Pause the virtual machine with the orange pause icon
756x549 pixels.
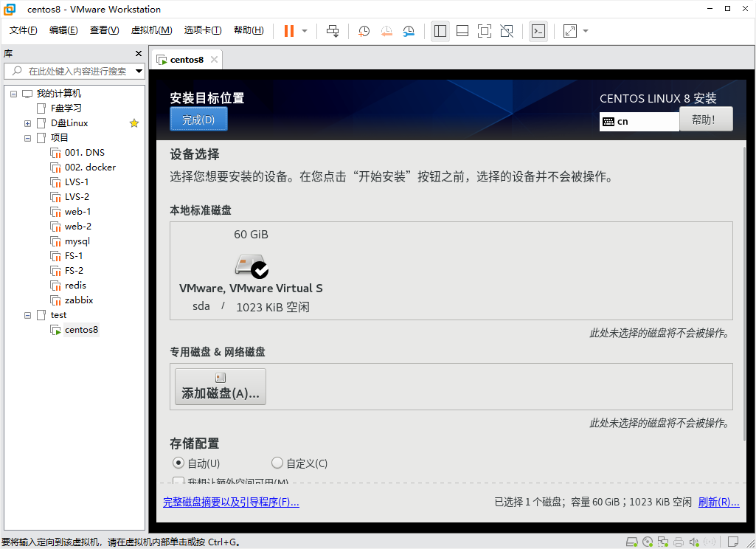click(289, 31)
